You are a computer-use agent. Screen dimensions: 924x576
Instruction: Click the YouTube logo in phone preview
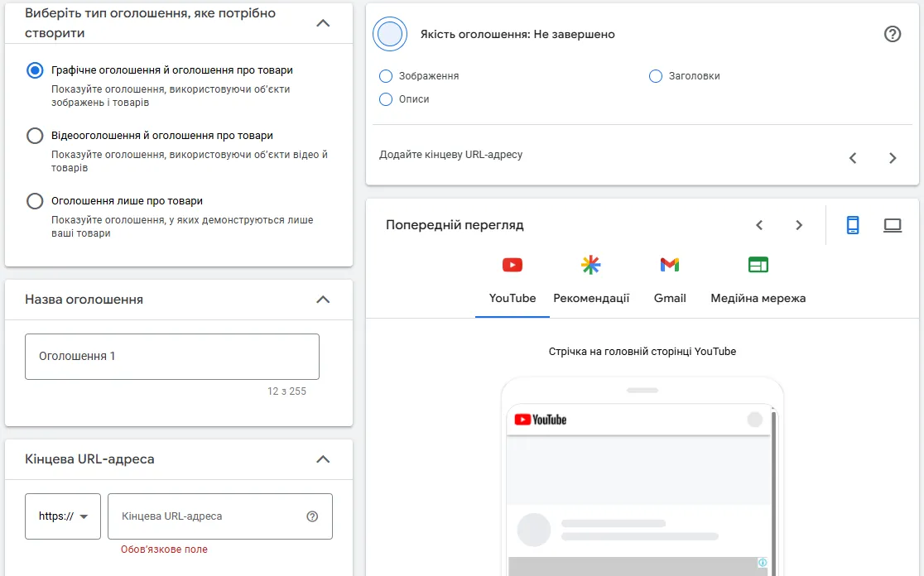click(x=541, y=420)
